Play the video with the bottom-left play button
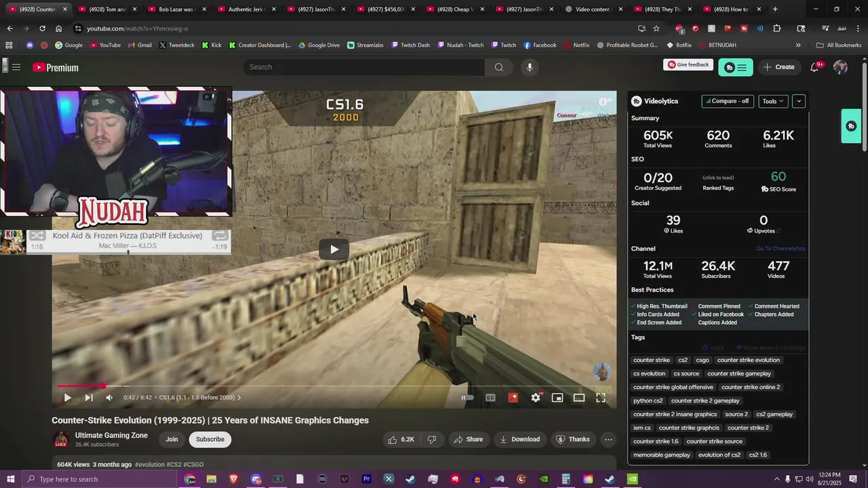868x488 pixels. (x=67, y=398)
